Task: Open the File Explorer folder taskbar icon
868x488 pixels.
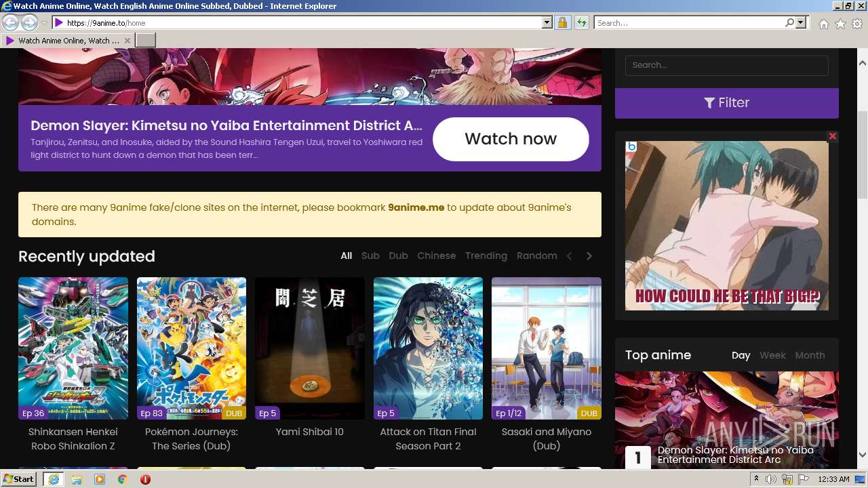Action: click(x=77, y=479)
